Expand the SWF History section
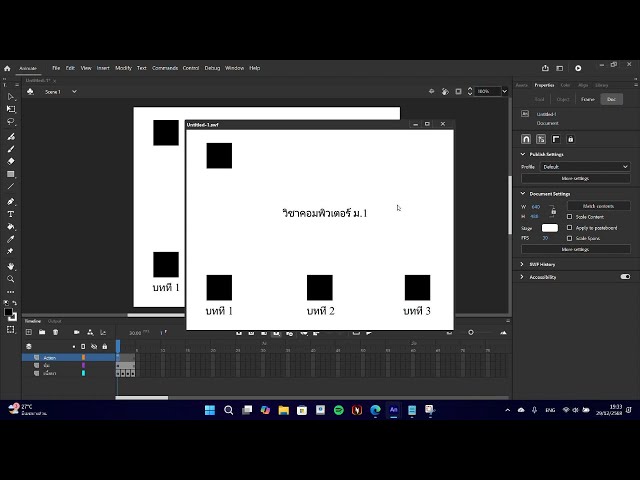Screen dimensions: 640x480 pos(522,264)
